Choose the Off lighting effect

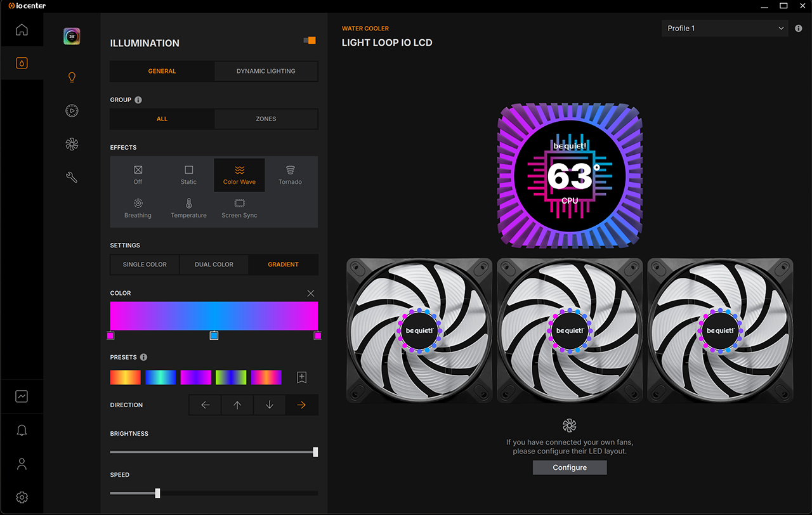coord(138,175)
